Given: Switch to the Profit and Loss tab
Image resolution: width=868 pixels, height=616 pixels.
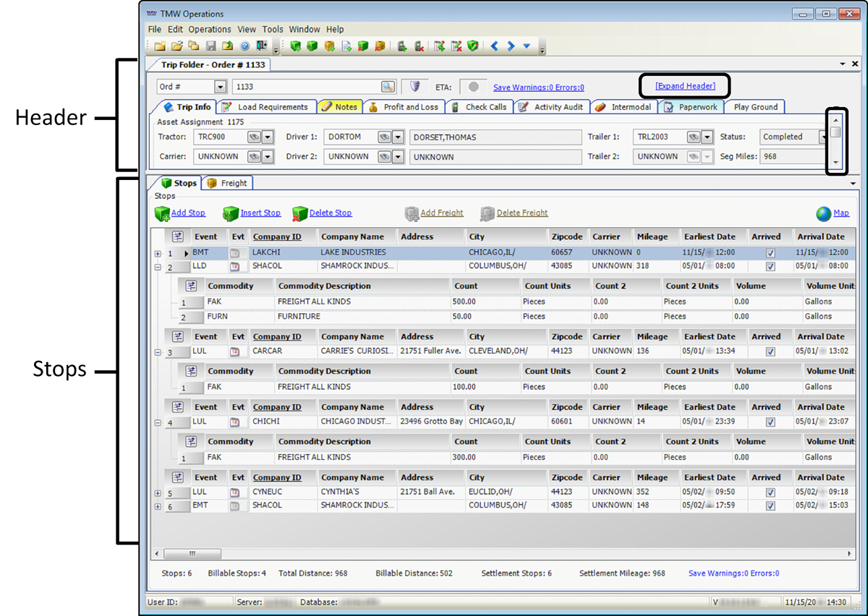Looking at the screenshot, I should [409, 107].
